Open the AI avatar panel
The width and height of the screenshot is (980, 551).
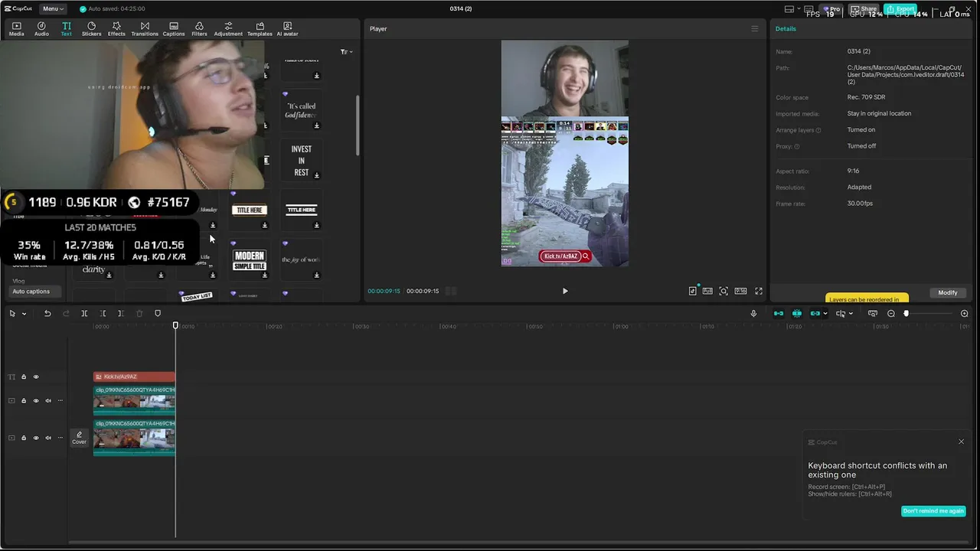(287, 29)
